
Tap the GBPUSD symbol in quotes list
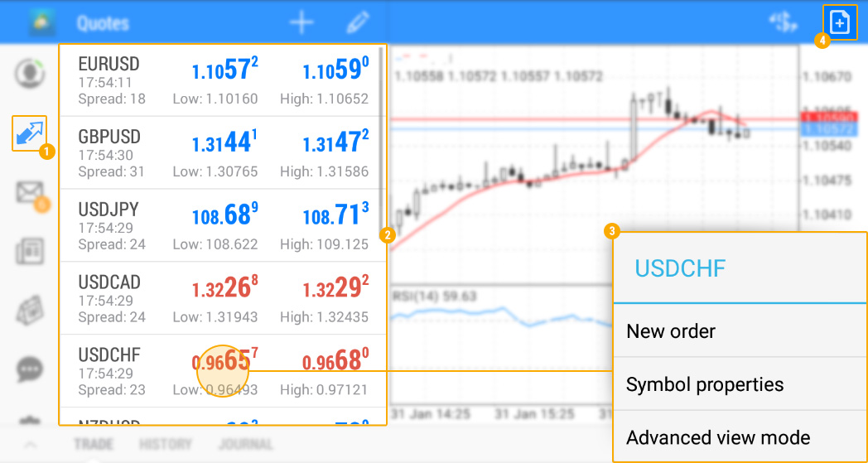pyautogui.click(x=109, y=137)
